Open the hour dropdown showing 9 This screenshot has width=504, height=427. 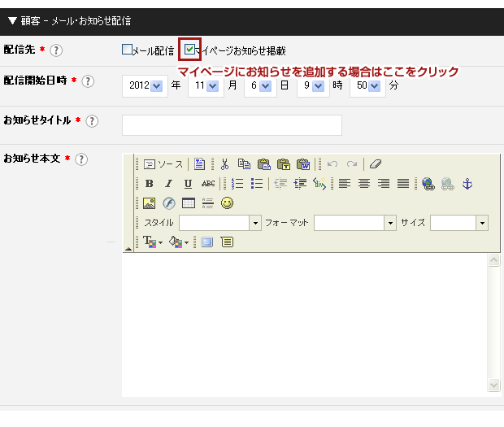coord(314,86)
